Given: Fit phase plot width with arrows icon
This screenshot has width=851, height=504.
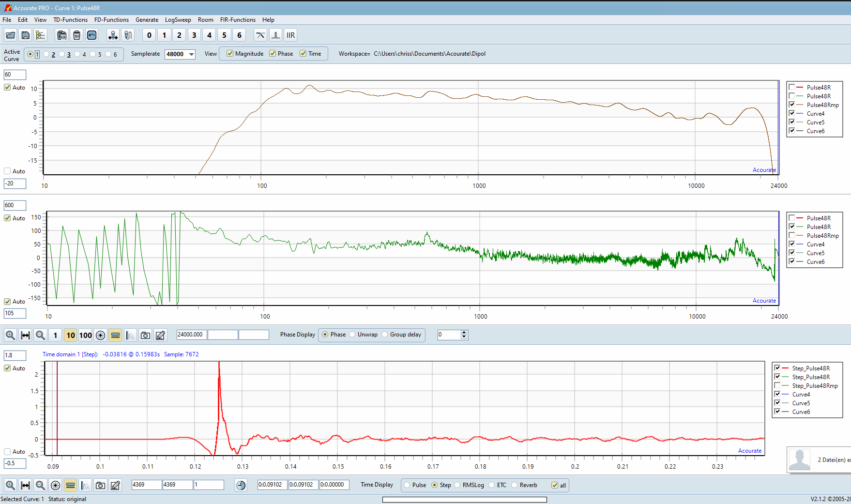Looking at the screenshot, I should tap(25, 335).
